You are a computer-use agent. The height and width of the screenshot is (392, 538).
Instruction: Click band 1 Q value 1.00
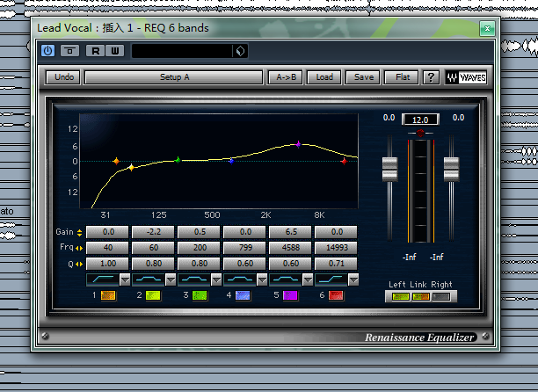click(108, 264)
